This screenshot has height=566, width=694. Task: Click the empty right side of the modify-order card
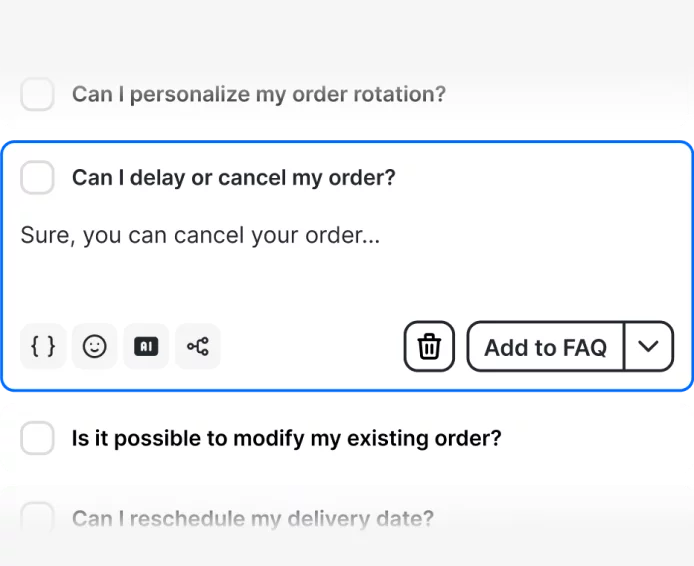[600, 438]
